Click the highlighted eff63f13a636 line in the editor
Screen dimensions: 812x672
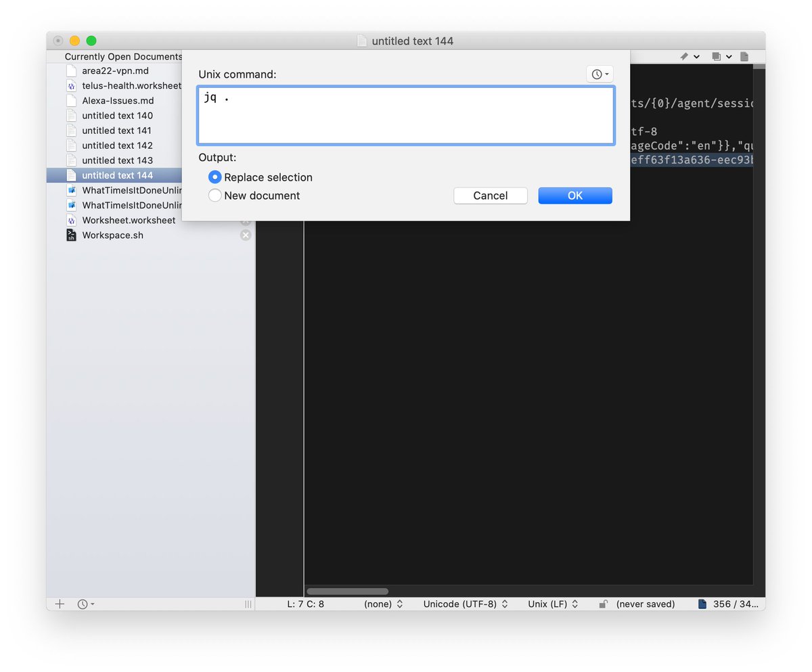click(x=691, y=160)
